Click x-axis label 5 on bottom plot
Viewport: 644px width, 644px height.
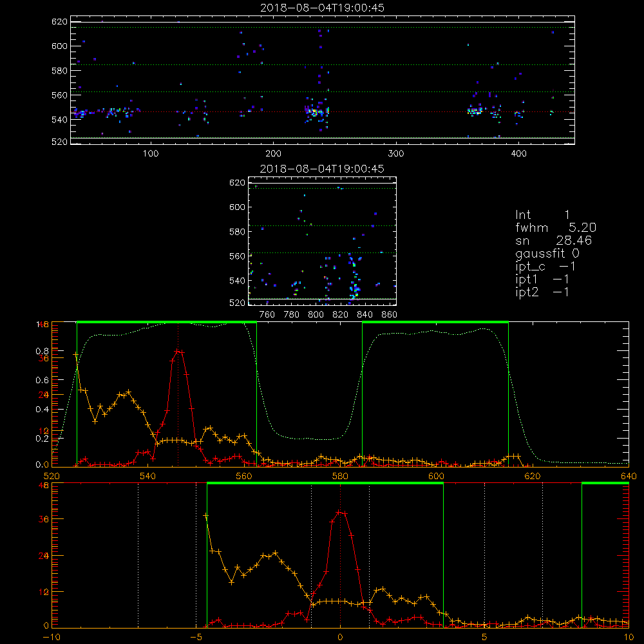(x=485, y=638)
